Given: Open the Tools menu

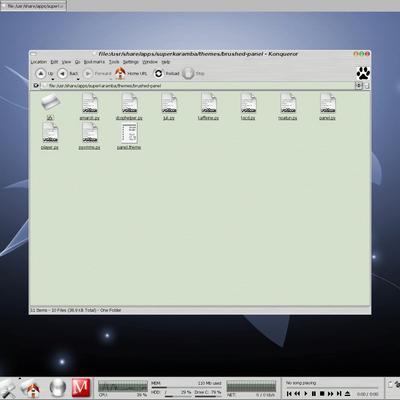Looking at the screenshot, I should (x=114, y=62).
